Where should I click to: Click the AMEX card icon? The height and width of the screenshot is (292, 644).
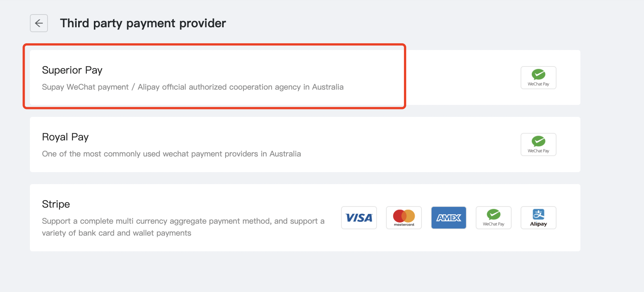(x=449, y=218)
